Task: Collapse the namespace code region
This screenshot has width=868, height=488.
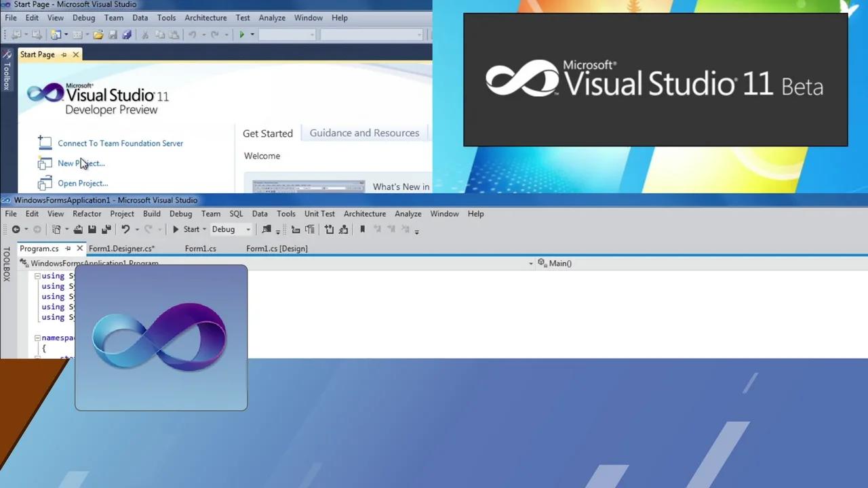Action: point(37,338)
